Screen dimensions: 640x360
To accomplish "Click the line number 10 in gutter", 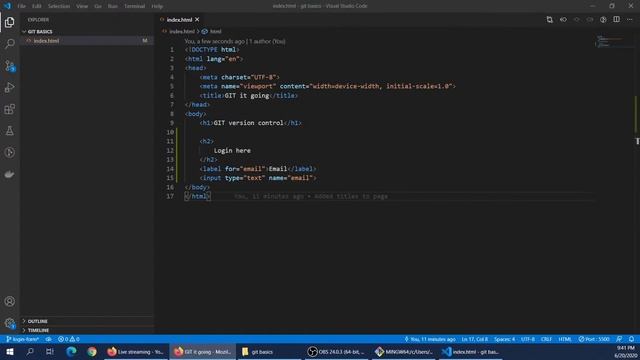I will tap(170, 132).
